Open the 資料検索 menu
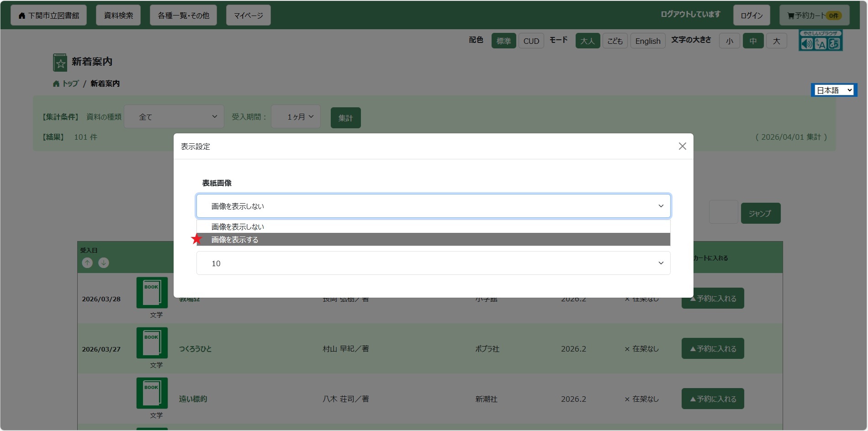 [x=118, y=15]
